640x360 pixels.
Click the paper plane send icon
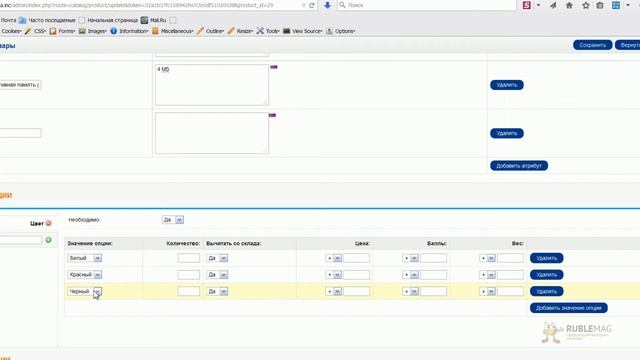[x=553, y=5]
